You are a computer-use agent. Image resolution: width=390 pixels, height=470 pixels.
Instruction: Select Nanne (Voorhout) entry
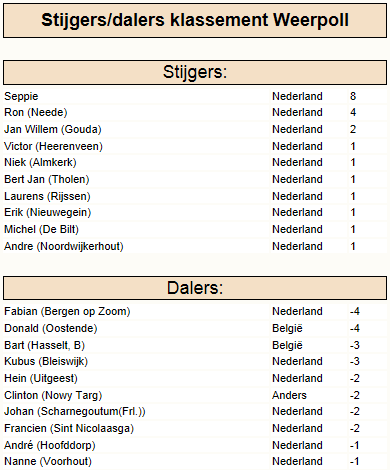[x=48, y=461]
